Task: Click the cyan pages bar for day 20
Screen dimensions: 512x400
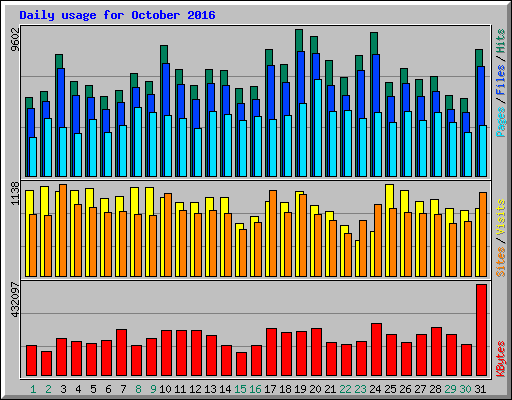Action: (318, 128)
